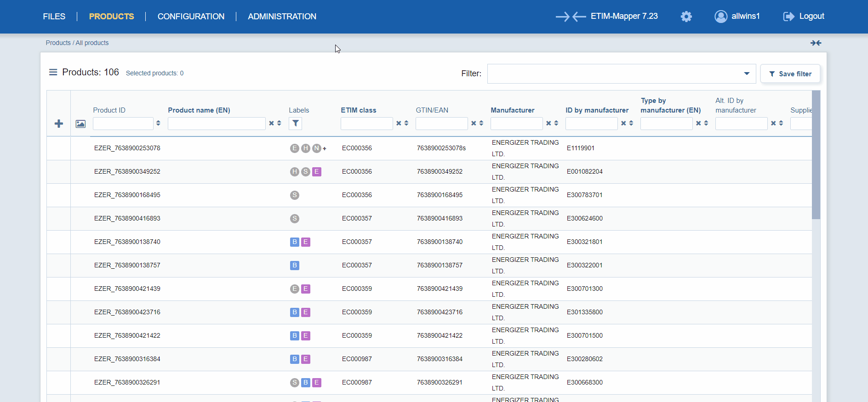
Task: Clear the Manufacturer filter
Action: click(548, 123)
